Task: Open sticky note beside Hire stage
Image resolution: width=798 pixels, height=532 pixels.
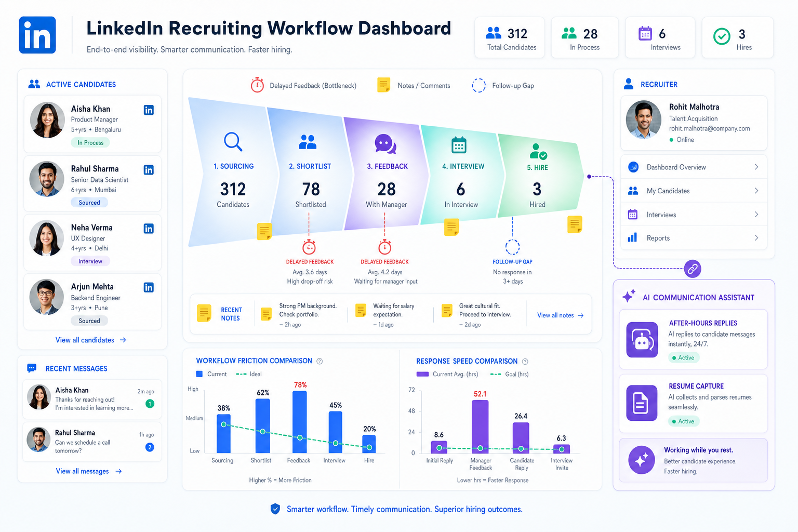Action: coord(575,224)
